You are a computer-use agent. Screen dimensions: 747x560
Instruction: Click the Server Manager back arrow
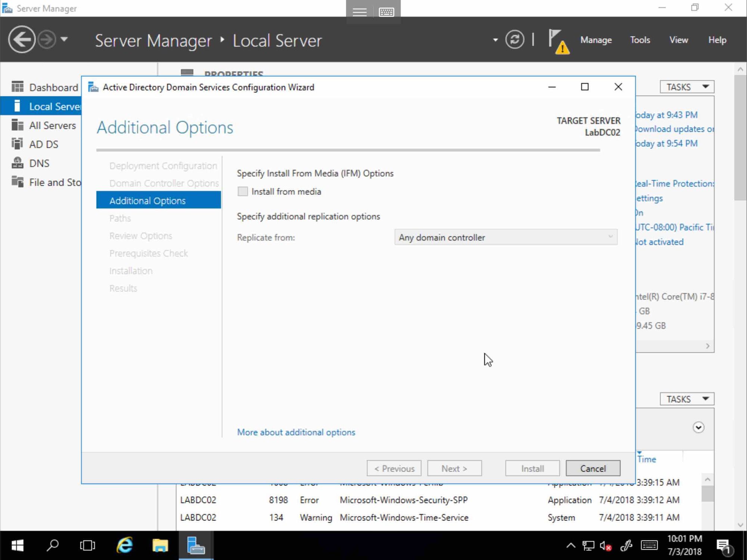pyautogui.click(x=22, y=39)
